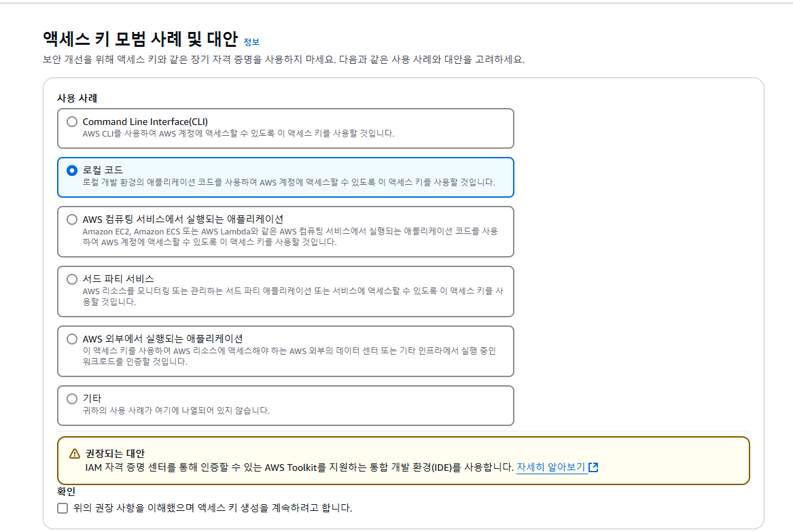The height and width of the screenshot is (532, 793).
Task: Choose the AWS 컴퓨팅 서비스에서 실행되는 애플리케이션 option
Action: click(x=71, y=217)
